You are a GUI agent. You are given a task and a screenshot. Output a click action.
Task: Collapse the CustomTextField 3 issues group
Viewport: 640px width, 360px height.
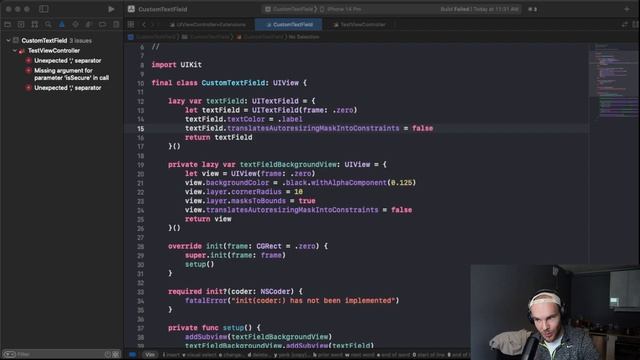pyautogui.click(x=8, y=40)
